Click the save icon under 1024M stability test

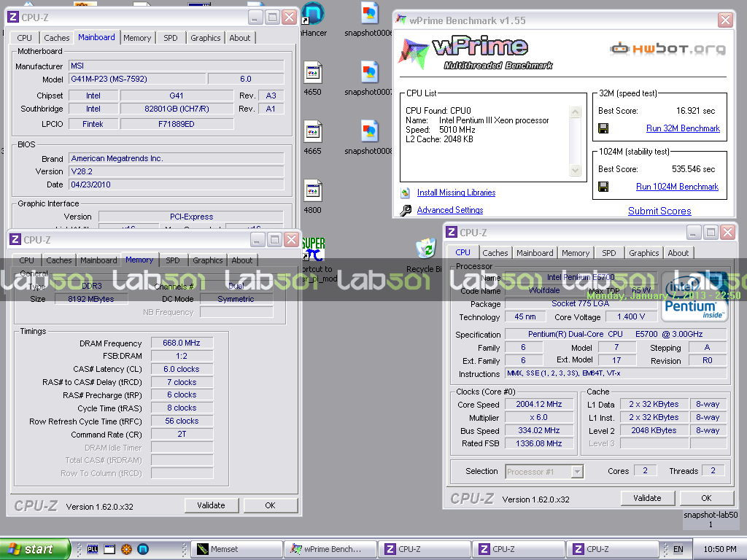tap(603, 187)
